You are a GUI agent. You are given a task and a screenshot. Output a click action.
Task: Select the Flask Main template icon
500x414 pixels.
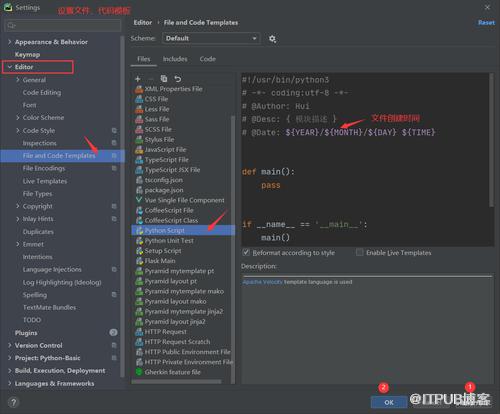pos(139,261)
